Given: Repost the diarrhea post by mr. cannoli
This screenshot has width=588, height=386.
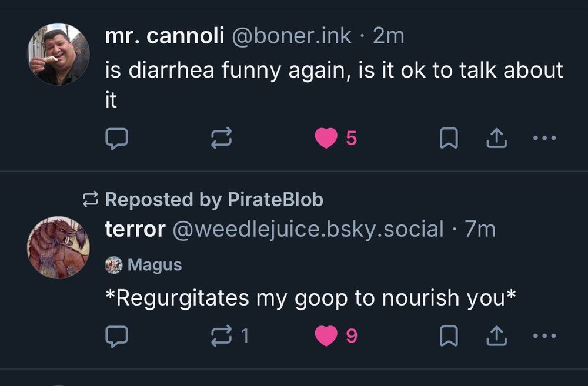Looking at the screenshot, I should coord(223,137).
